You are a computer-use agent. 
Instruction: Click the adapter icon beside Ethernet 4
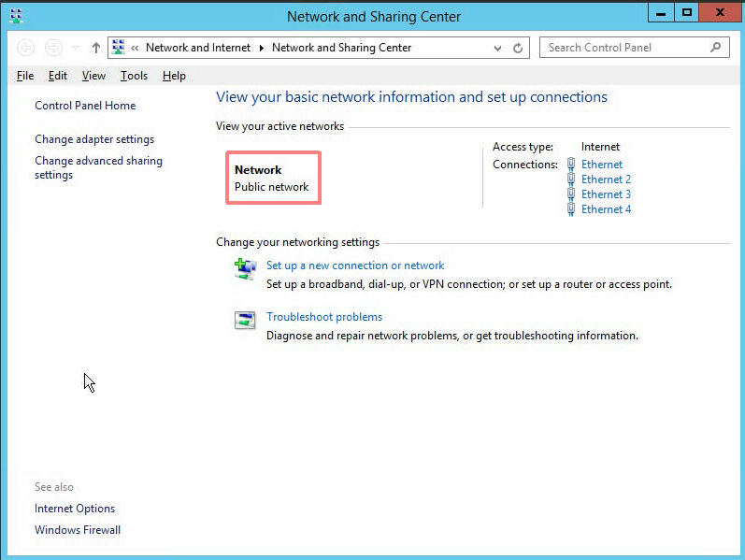pyautogui.click(x=571, y=209)
